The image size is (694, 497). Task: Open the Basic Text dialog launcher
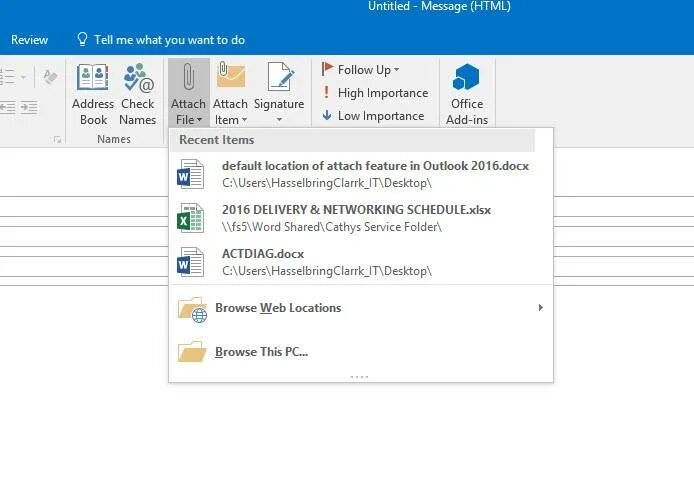[x=57, y=140]
